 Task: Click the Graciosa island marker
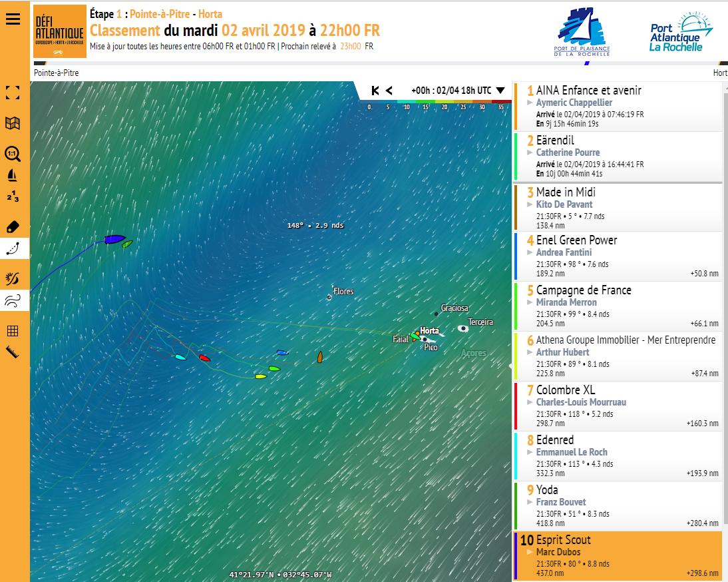tap(437, 314)
